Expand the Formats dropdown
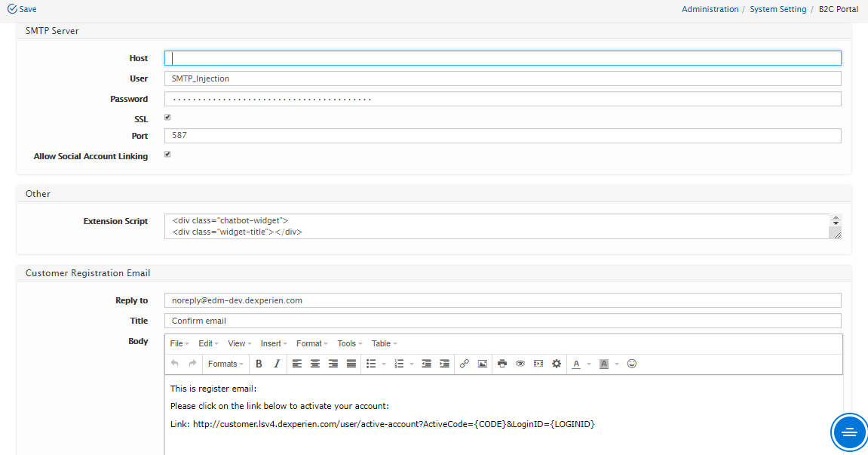 tap(226, 364)
